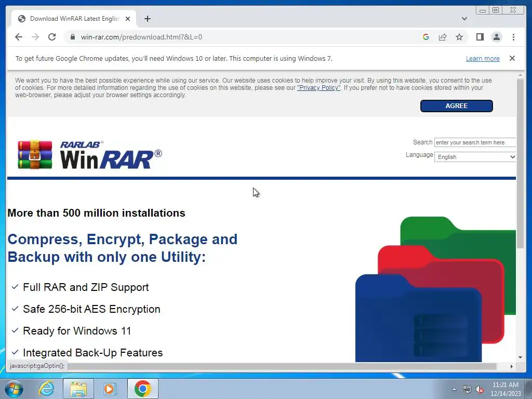This screenshot has width=532, height=399.
Task: Click the horizontal scrollbar thumb
Action: [282, 366]
